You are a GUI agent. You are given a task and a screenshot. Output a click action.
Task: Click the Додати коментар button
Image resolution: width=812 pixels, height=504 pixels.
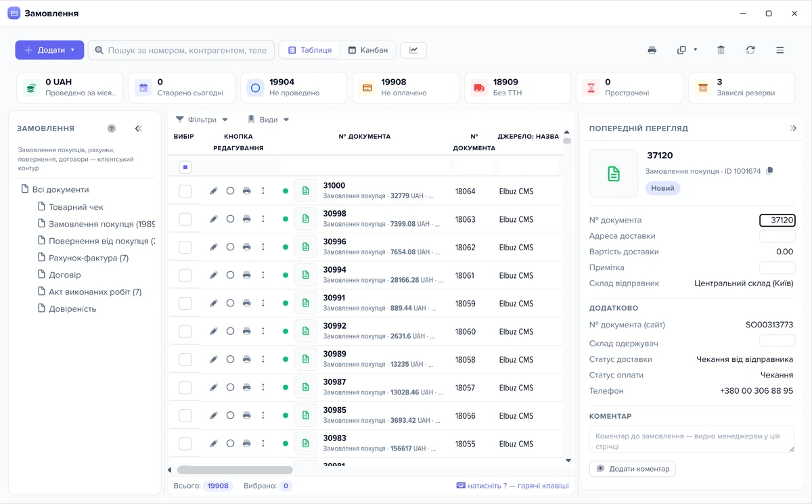pos(633,469)
